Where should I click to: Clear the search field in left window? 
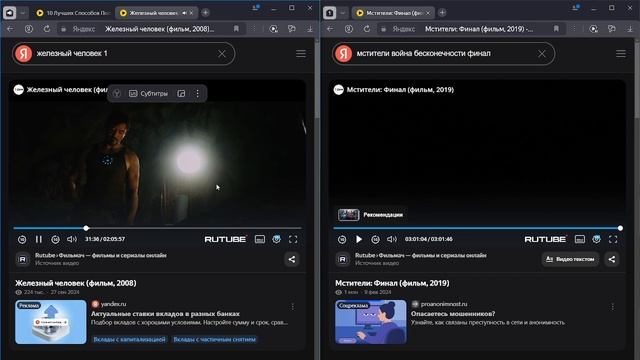(x=222, y=53)
